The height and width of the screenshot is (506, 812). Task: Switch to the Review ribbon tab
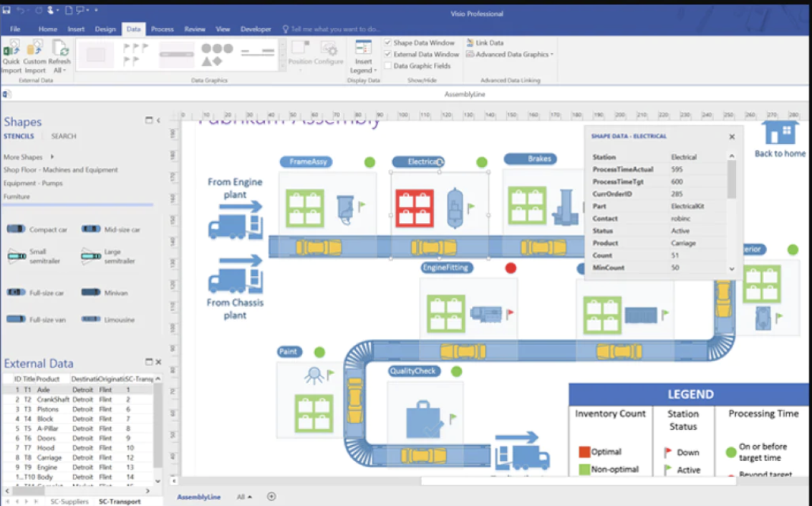pyautogui.click(x=195, y=29)
